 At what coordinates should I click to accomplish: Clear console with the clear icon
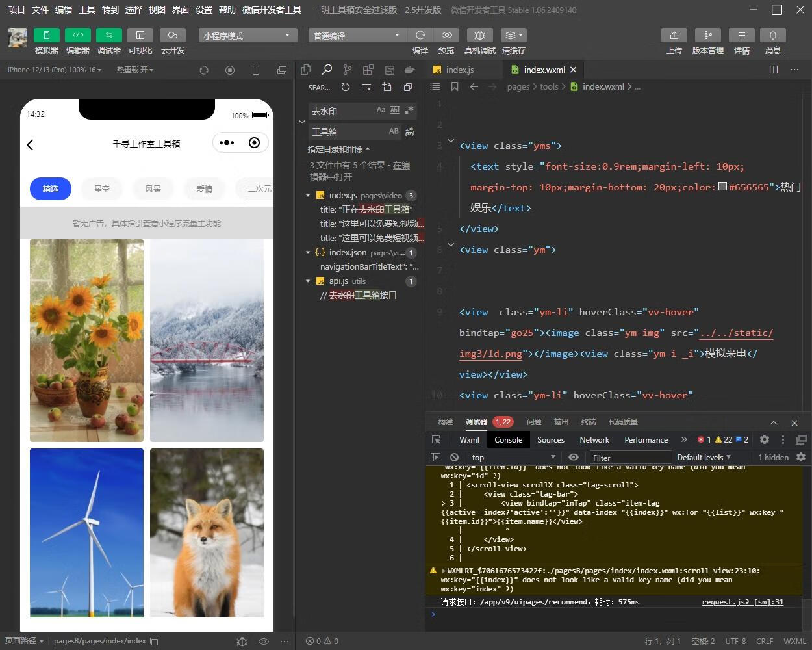click(454, 457)
